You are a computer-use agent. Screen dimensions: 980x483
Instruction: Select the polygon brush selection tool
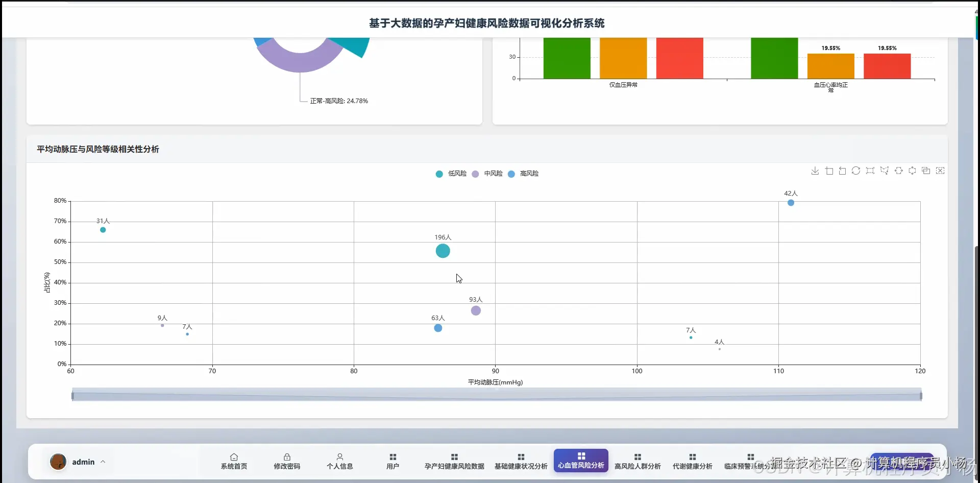click(885, 171)
